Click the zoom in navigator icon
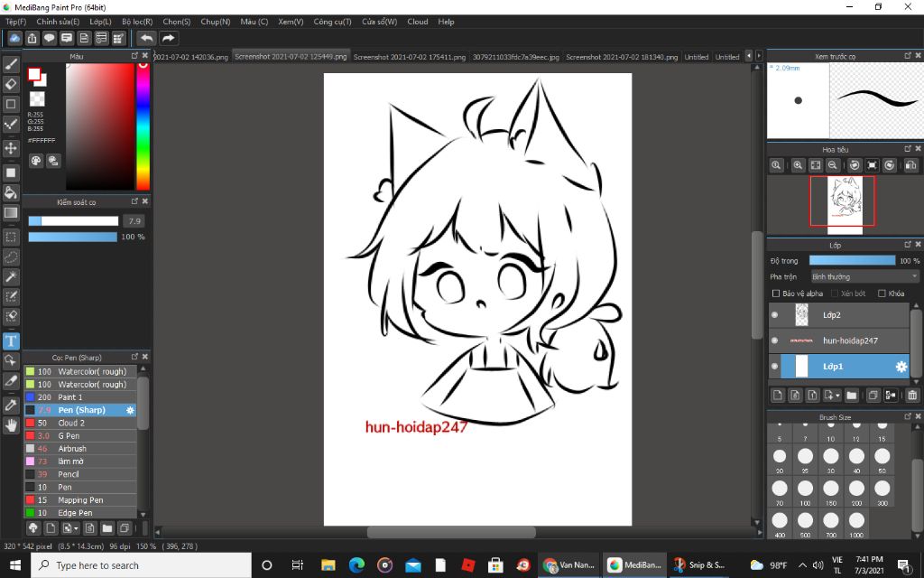924x578 pixels. (x=798, y=166)
